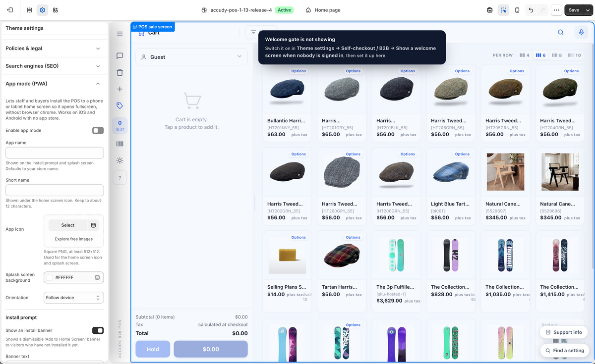Click the undo arrow
Image resolution: width=595 pixels, height=364 pixels.
531,10
